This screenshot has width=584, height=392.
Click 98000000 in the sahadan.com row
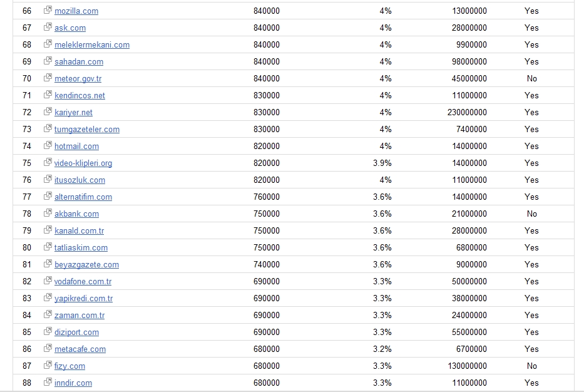(469, 62)
